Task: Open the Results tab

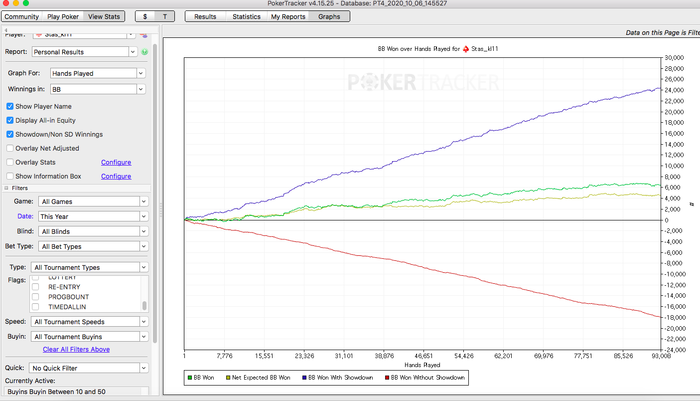Action: (x=205, y=17)
